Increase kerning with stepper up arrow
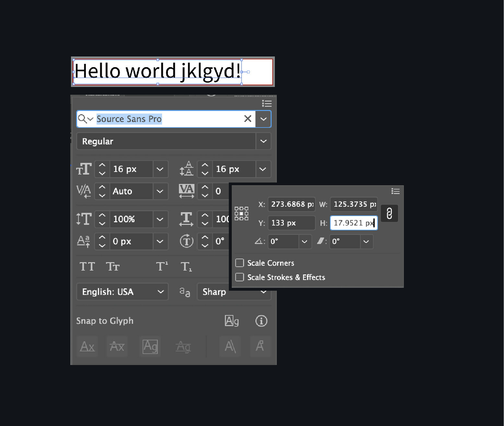 pyautogui.click(x=102, y=187)
